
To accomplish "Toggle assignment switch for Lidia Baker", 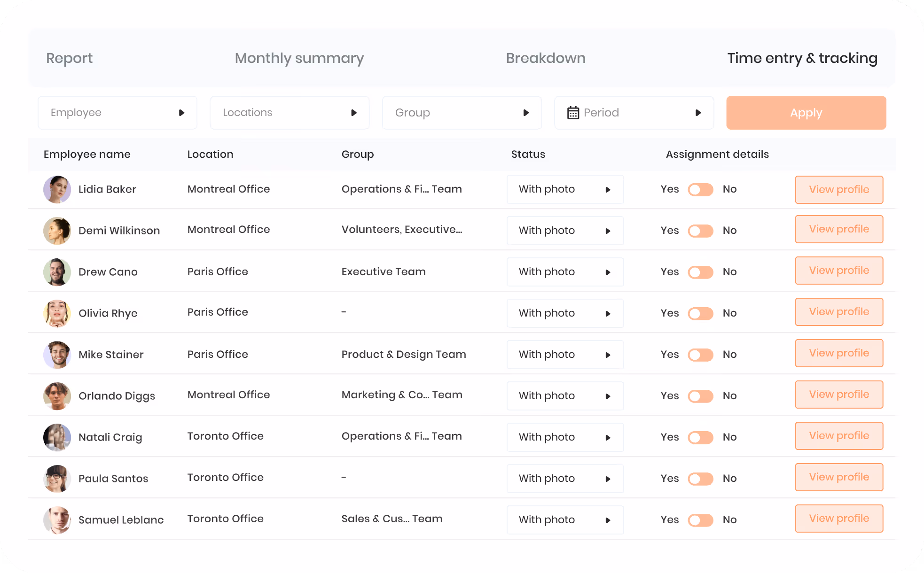I will pyautogui.click(x=700, y=189).
